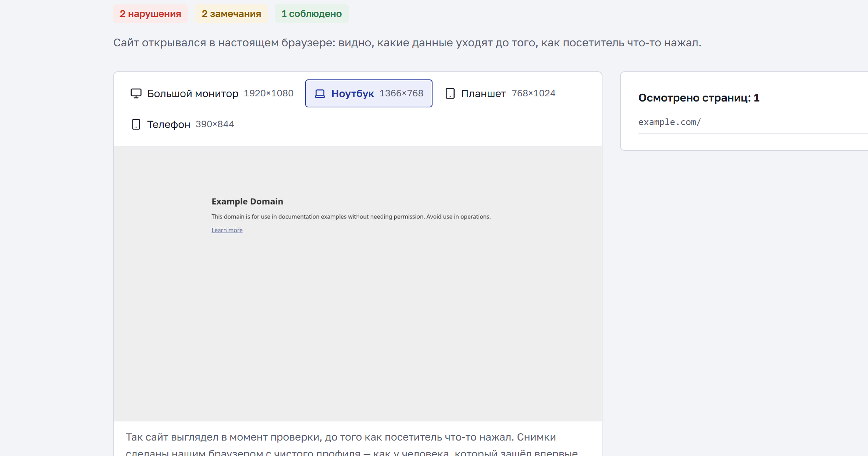Image resolution: width=868 pixels, height=456 pixels.
Task: Open the 1 соблюдено badge
Action: tap(312, 14)
